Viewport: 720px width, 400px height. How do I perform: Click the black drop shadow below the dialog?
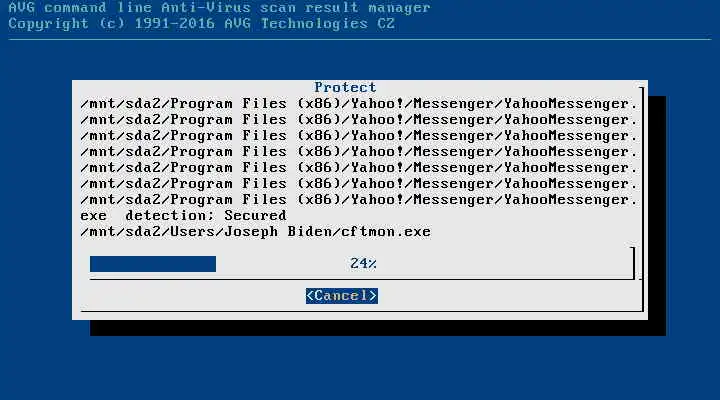tap(377, 328)
